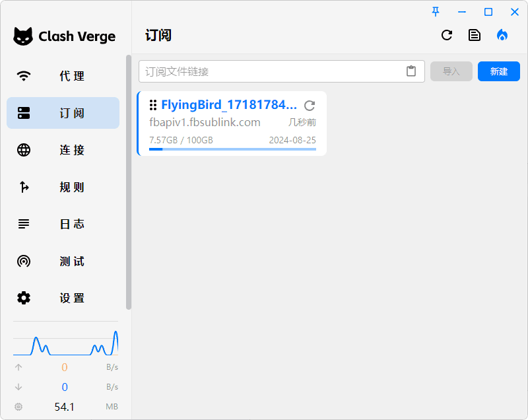
Task: Click the wifi icon for 代理
Action: pyautogui.click(x=24, y=76)
